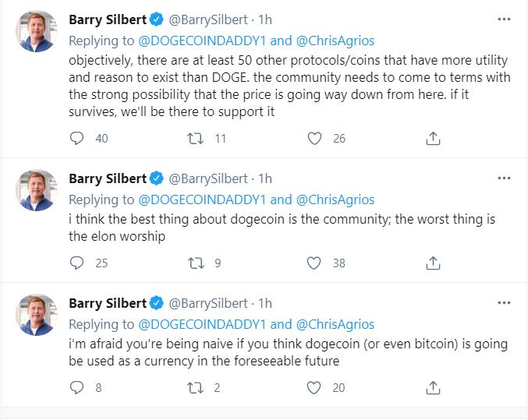Share the third tweet about currency
This screenshot has height=420, width=528.
(x=434, y=387)
